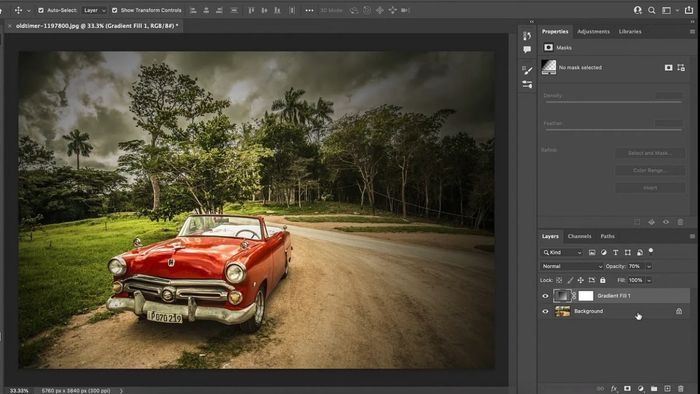The height and width of the screenshot is (394, 700).
Task: Click the Invert button in Properties
Action: tap(650, 188)
